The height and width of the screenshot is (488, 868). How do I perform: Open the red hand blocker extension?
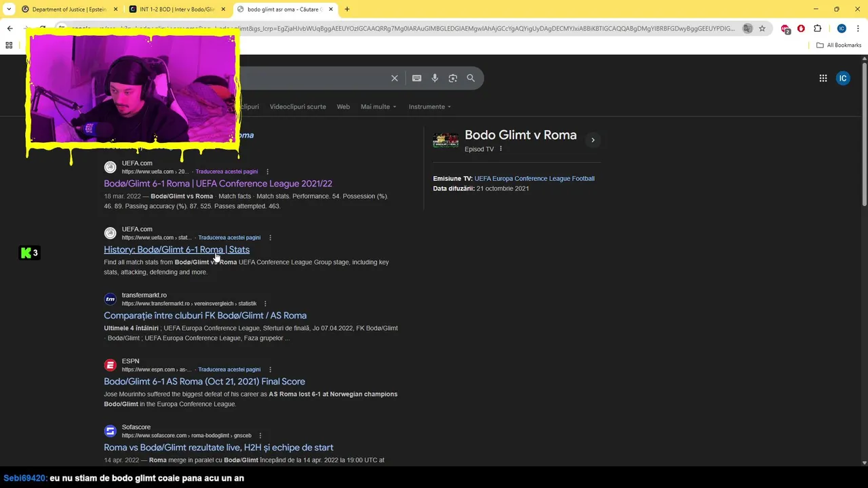(801, 28)
